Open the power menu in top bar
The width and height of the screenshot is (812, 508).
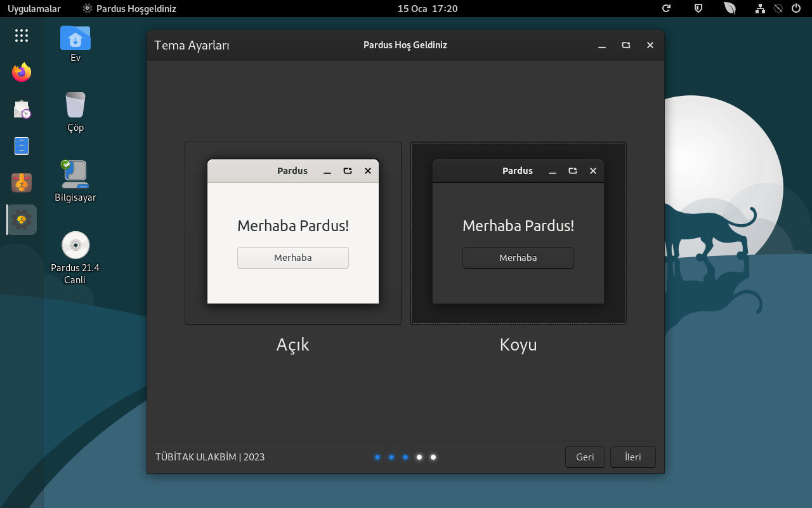point(796,9)
